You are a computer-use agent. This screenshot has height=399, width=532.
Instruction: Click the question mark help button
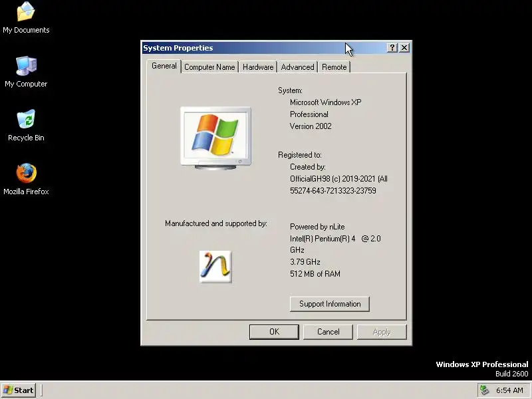click(392, 48)
